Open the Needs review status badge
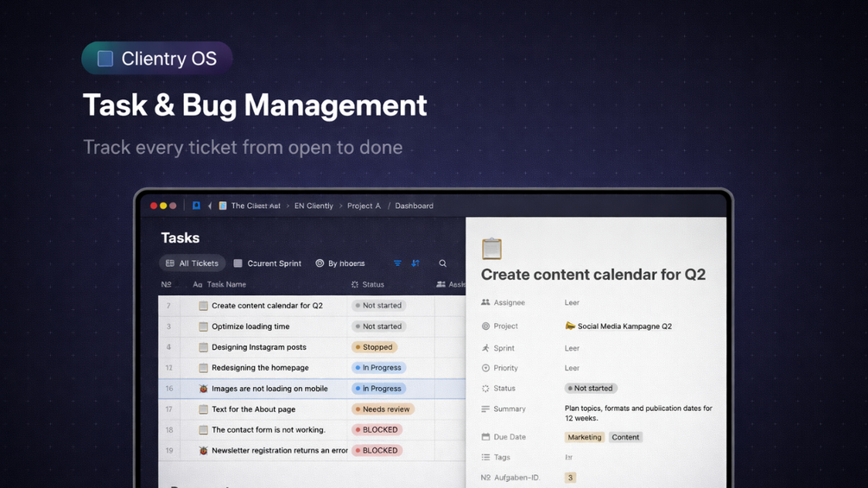 pyautogui.click(x=383, y=409)
